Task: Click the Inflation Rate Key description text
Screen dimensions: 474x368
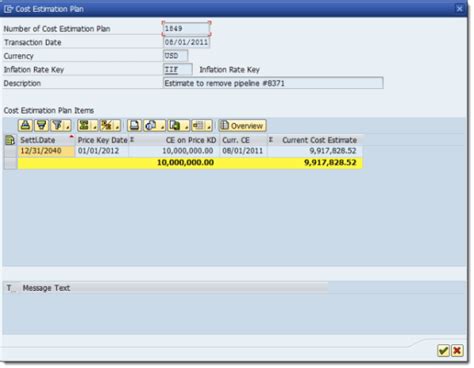Action: pyautogui.click(x=229, y=70)
